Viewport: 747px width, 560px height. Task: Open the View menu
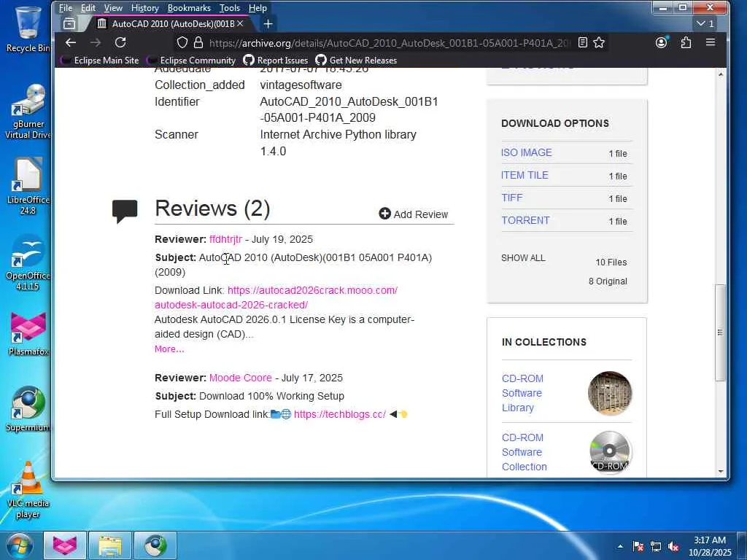pyautogui.click(x=113, y=8)
